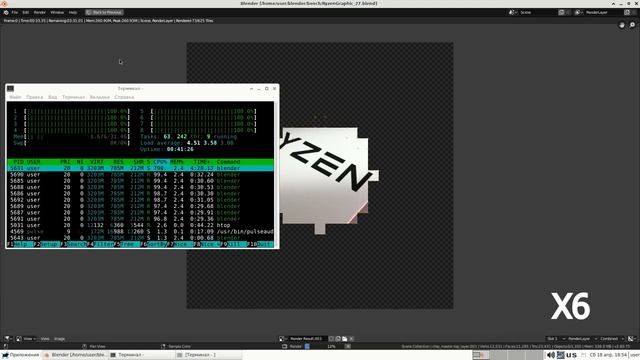Viewport: 640px width, 360px height.
Task: Click the rendered Ryzen image tile
Action: coord(329,180)
